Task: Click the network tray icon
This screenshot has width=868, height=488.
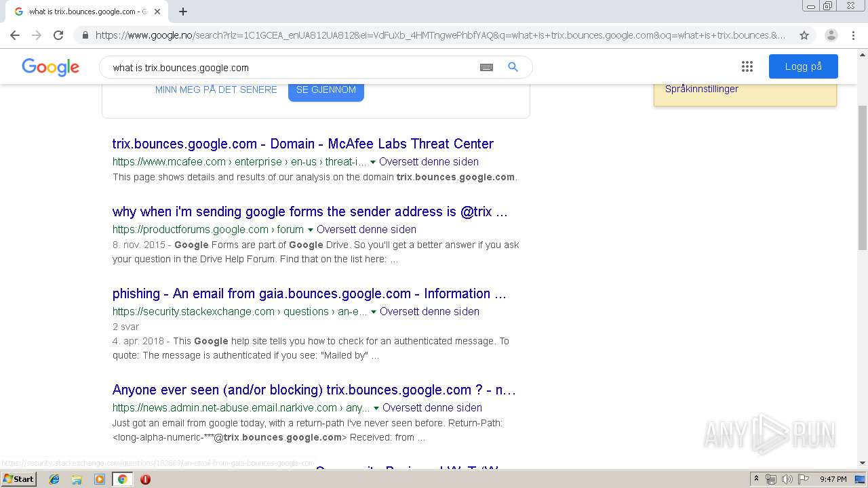Action: coord(770,479)
